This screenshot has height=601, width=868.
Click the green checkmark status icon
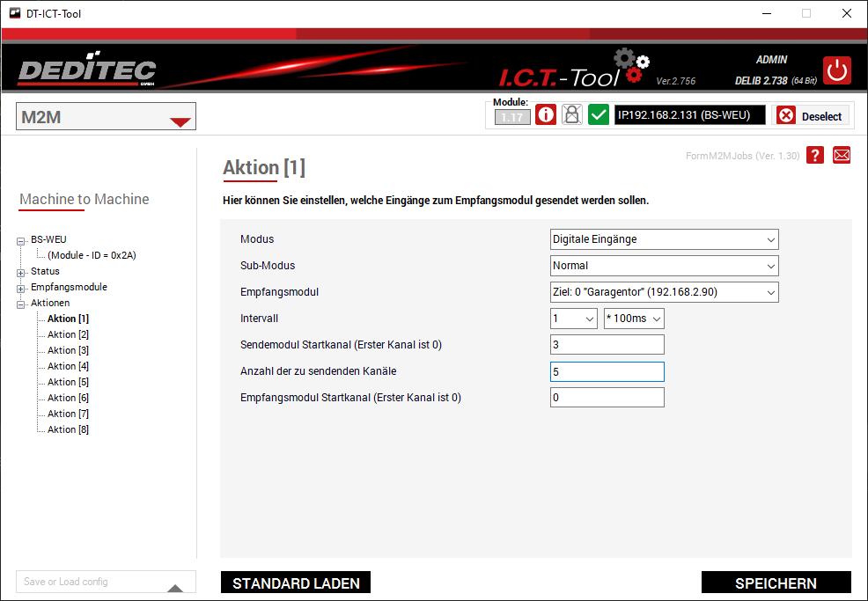click(599, 115)
